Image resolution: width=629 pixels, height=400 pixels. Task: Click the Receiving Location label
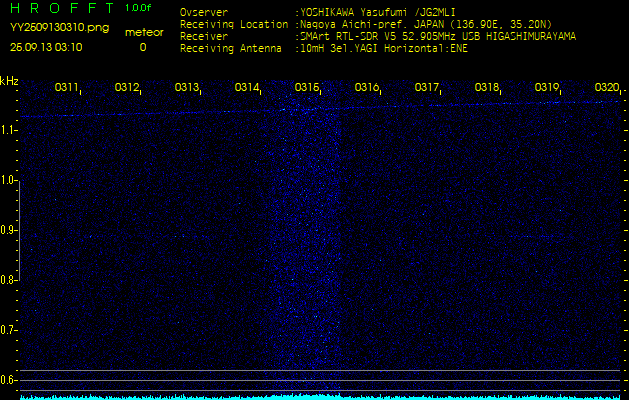pyautogui.click(x=234, y=24)
